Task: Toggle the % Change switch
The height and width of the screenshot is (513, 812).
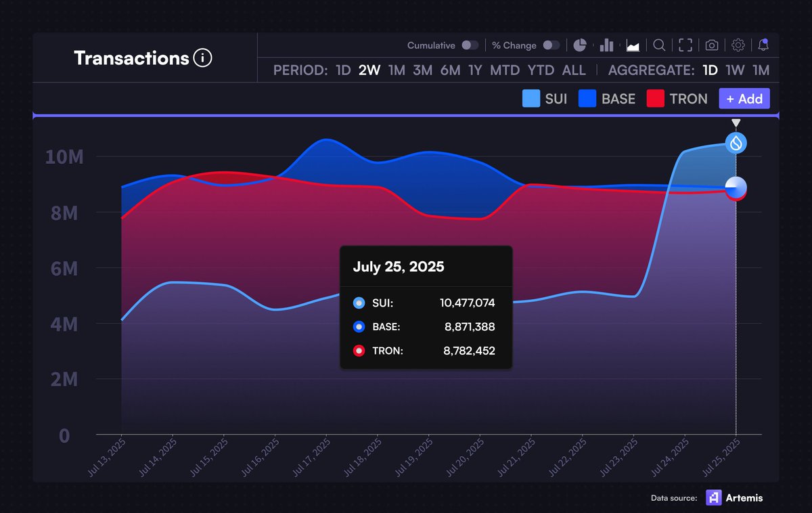Action: 551,45
